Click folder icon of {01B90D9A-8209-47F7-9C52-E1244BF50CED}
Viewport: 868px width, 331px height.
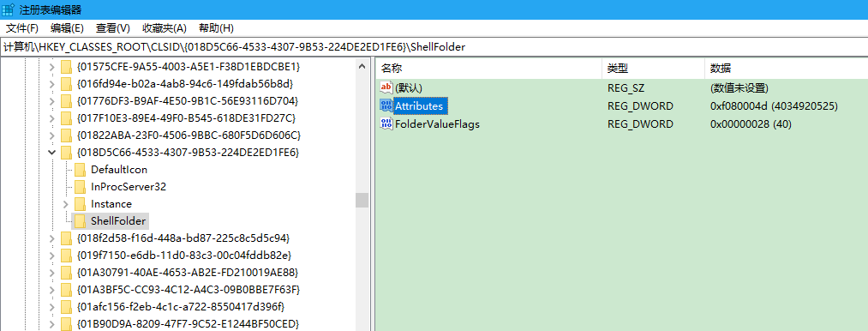[x=67, y=324]
